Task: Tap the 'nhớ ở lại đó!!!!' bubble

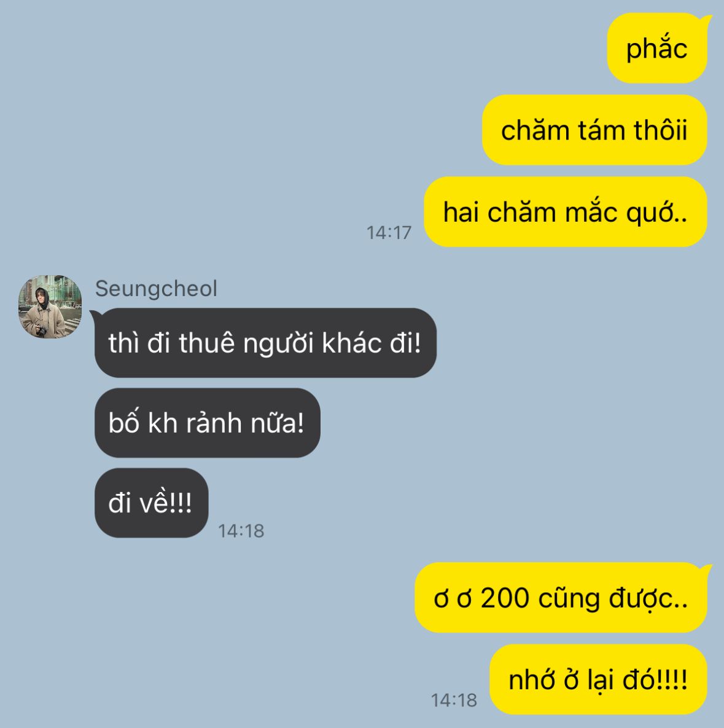Action: (598, 679)
